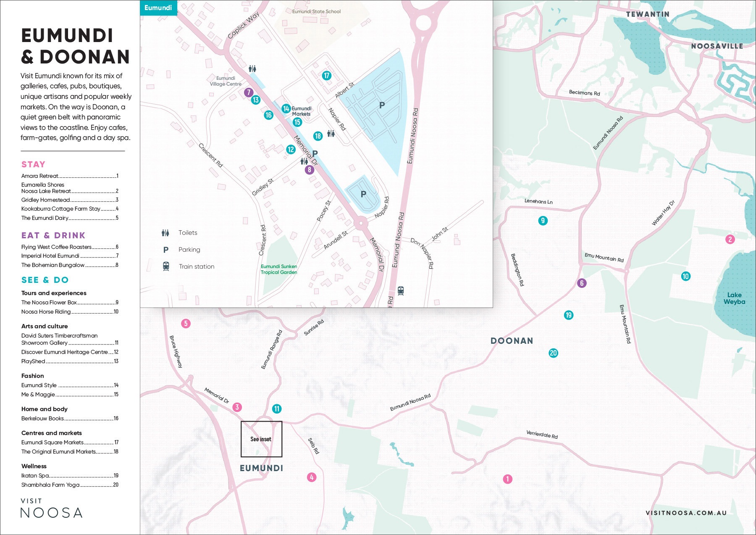This screenshot has height=535, width=756.
Task: Select PlayShed list entry
Action: coord(70,361)
